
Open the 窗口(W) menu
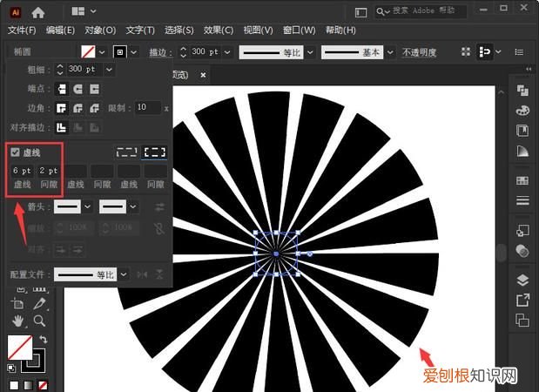pos(299,30)
